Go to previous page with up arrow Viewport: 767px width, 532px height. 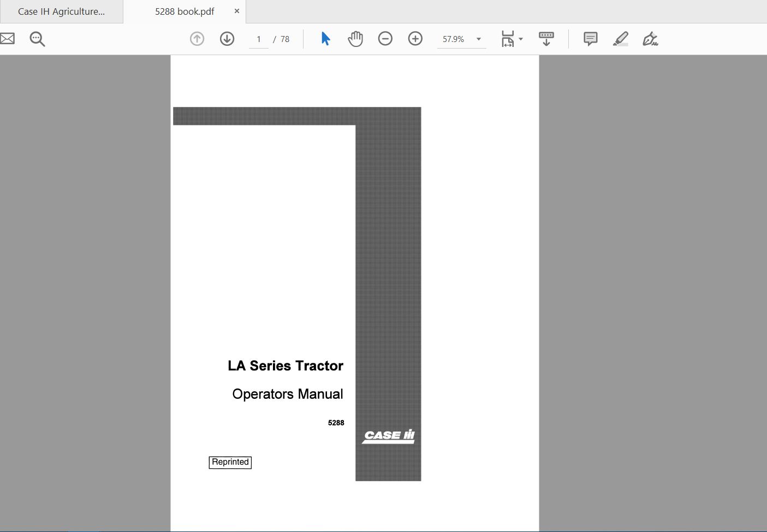(197, 39)
